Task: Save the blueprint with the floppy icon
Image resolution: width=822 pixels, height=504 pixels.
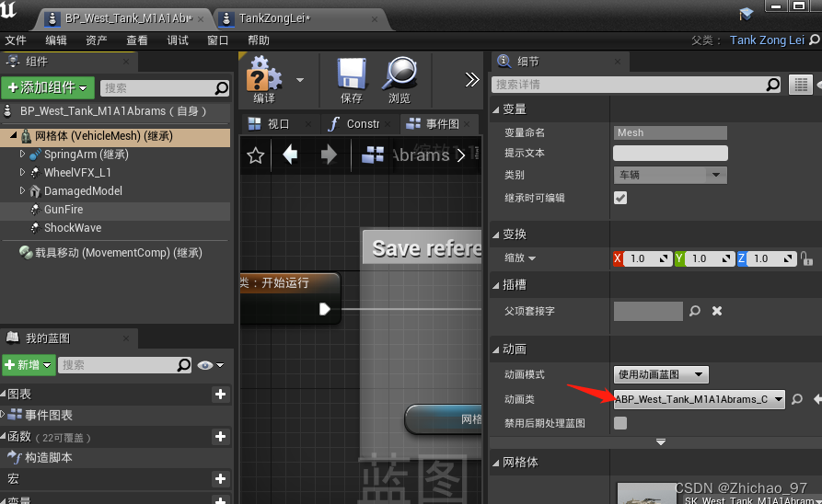Action: tap(352, 80)
